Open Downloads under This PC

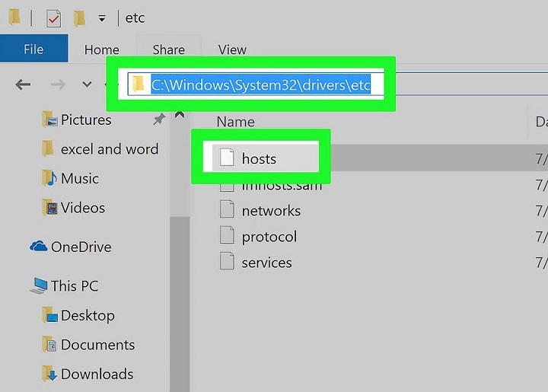coord(97,374)
